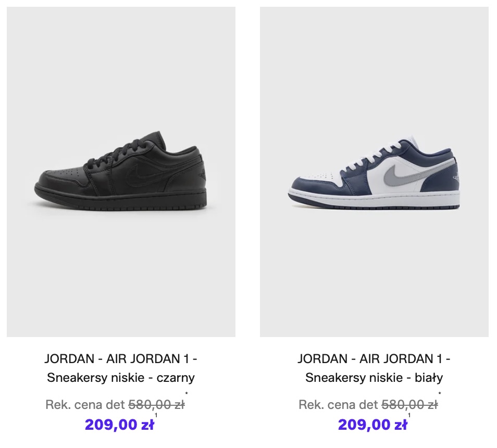Open footnote 1 next to biały sale price
Image resolution: width=497 pixels, height=448 pixels.
[409, 415]
